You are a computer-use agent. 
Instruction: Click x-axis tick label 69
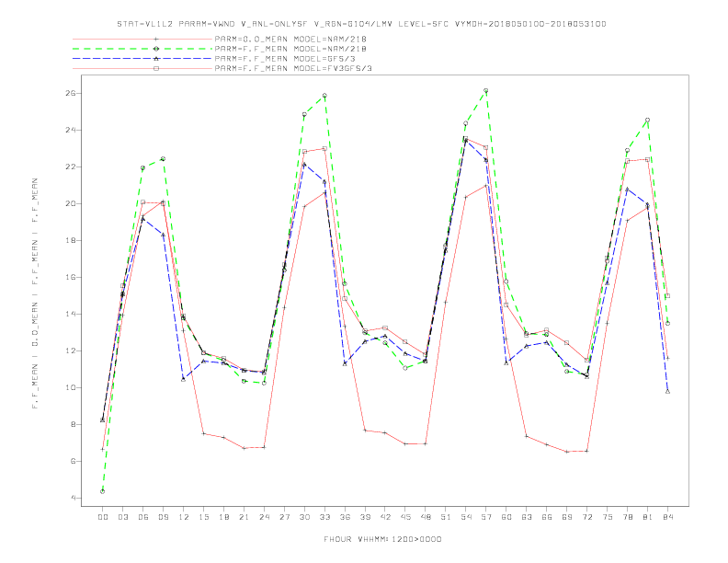click(x=567, y=517)
